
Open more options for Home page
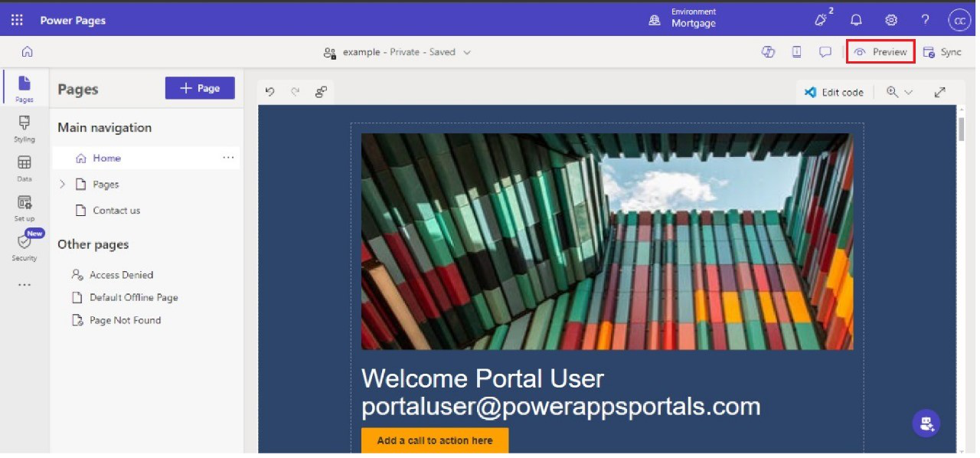228,158
